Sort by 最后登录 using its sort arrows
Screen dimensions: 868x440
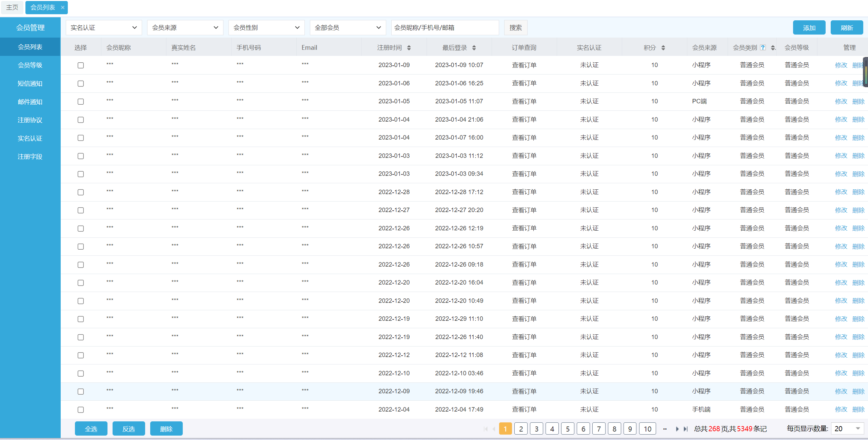474,48
